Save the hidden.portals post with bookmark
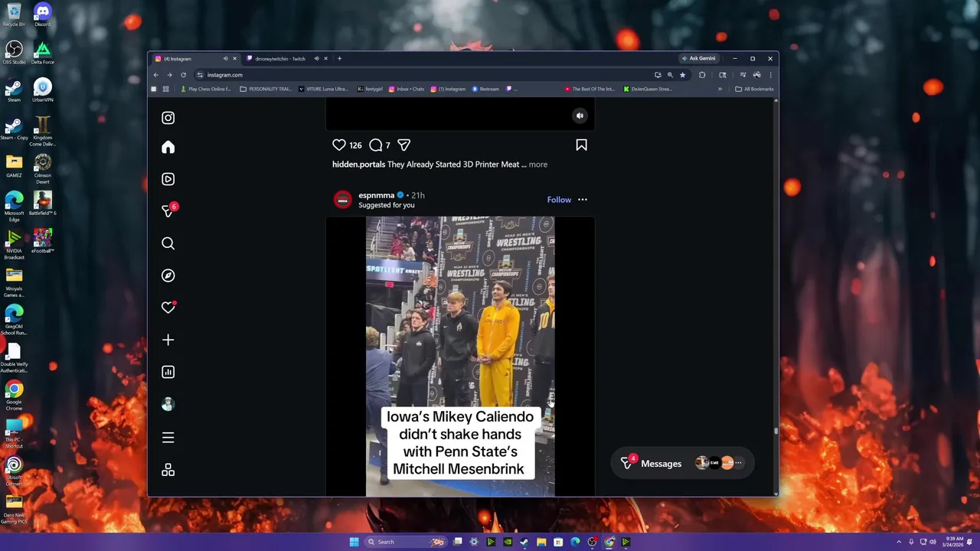 581,145
